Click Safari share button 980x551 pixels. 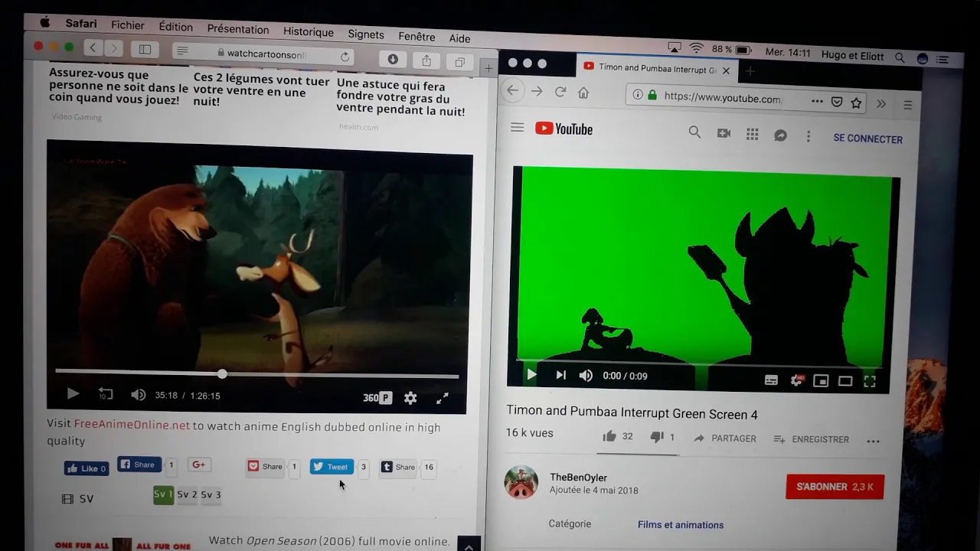pos(426,60)
